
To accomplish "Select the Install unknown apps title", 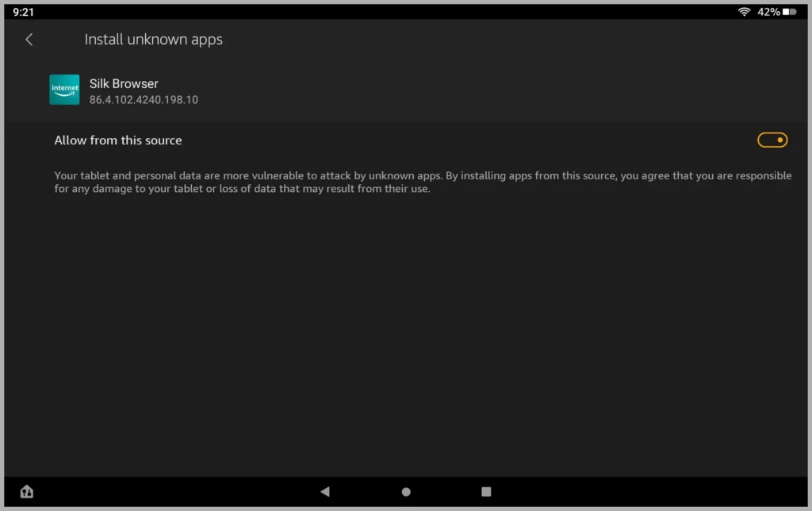I will click(153, 40).
